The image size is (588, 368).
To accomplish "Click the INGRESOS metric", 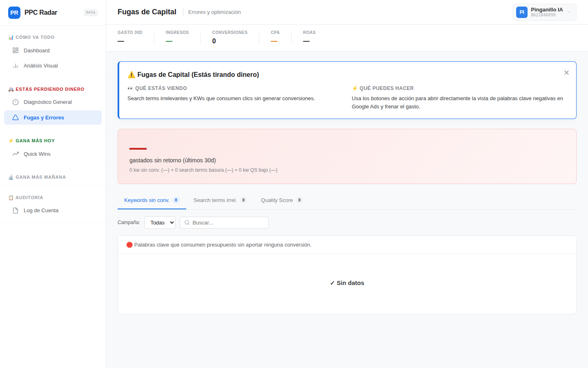I will pos(177,37).
